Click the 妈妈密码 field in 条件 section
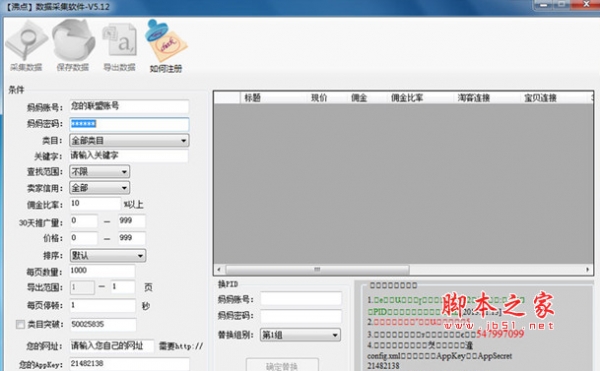Image resolution: width=600 pixels, height=371 pixels. click(x=129, y=124)
